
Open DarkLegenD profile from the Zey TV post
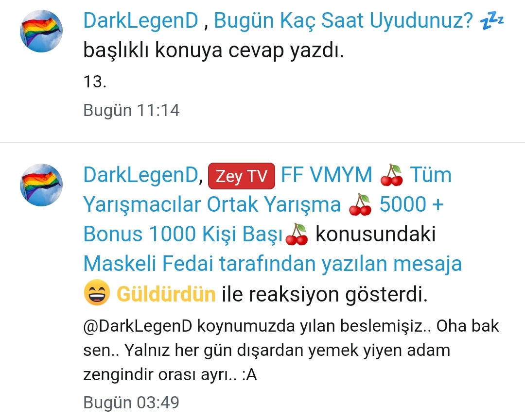[141, 175]
